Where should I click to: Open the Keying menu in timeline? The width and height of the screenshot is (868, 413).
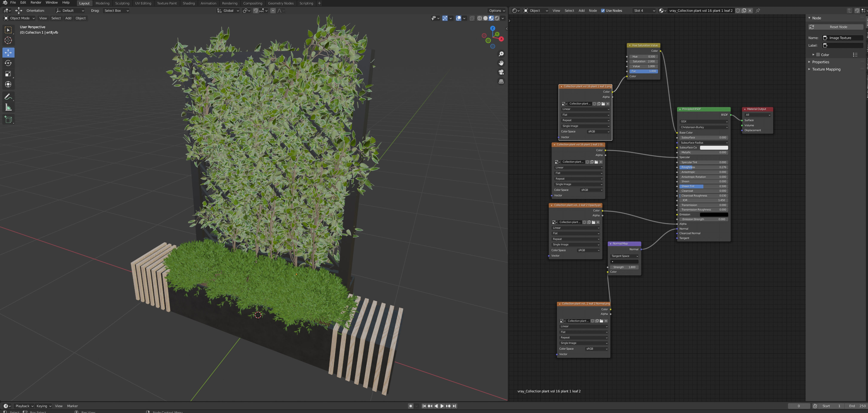pos(43,406)
